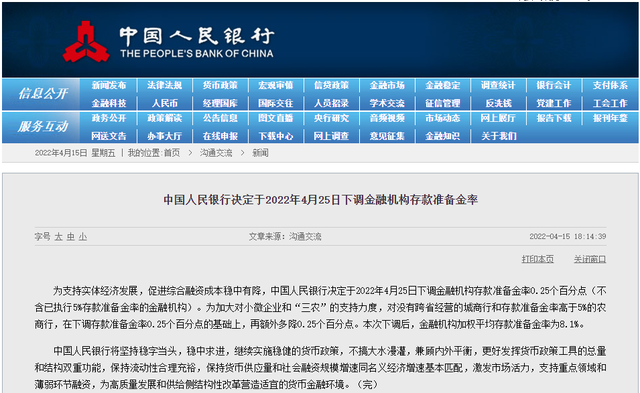This screenshot has height=393, width=640.
Task: Open the 货币政策 menu item
Action: tap(220, 85)
